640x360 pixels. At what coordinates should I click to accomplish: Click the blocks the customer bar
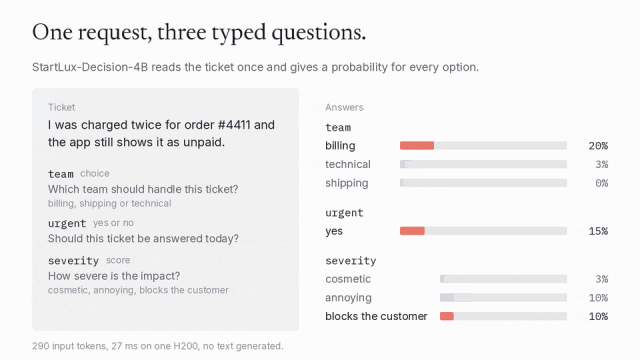503,316
